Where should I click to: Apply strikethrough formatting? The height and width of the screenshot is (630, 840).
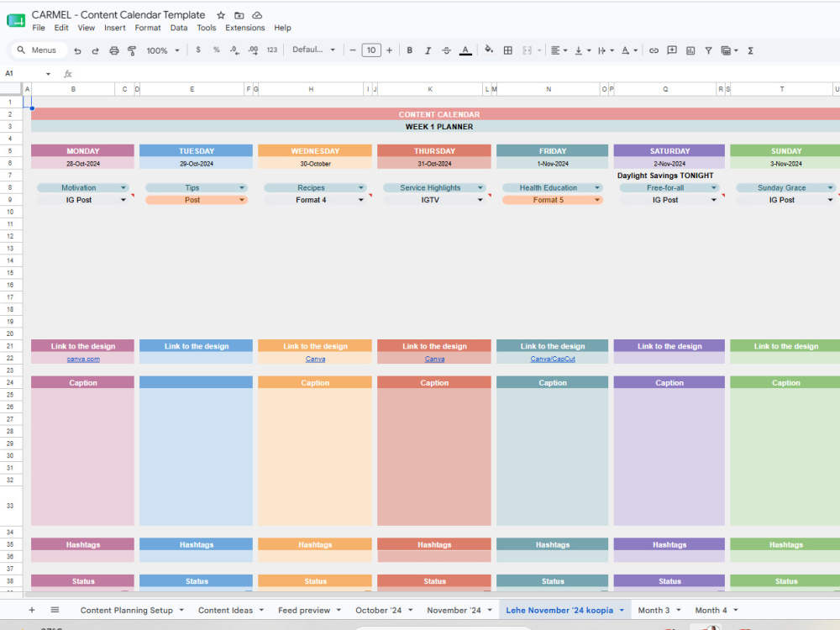tap(446, 50)
